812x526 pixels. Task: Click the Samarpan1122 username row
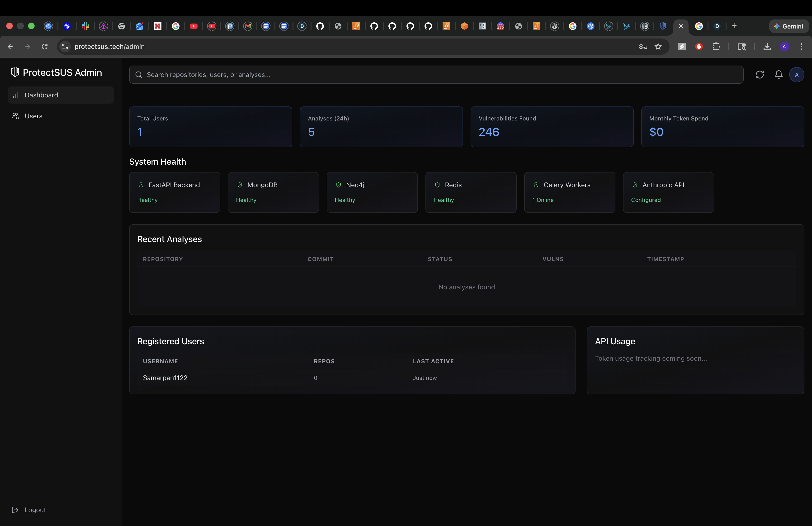tap(165, 378)
